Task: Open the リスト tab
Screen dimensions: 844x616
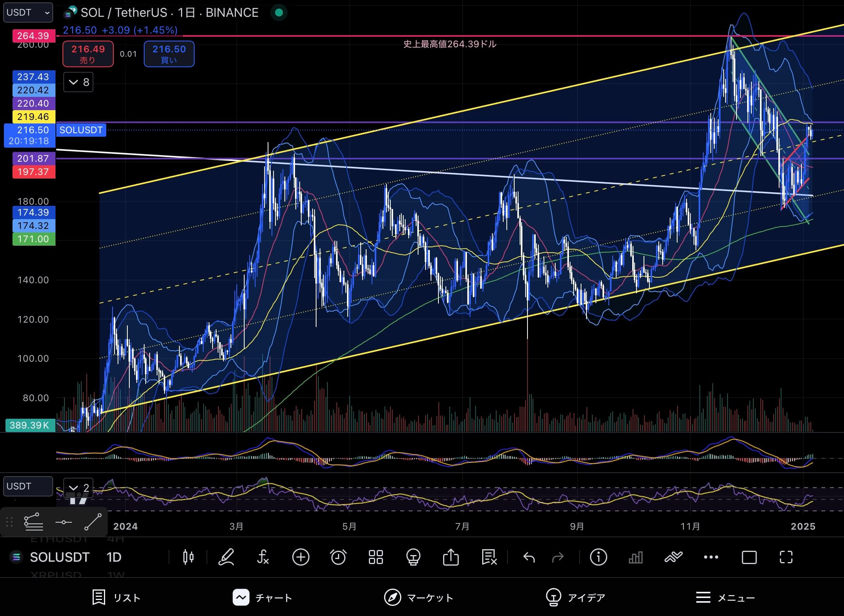Action: click(116, 598)
